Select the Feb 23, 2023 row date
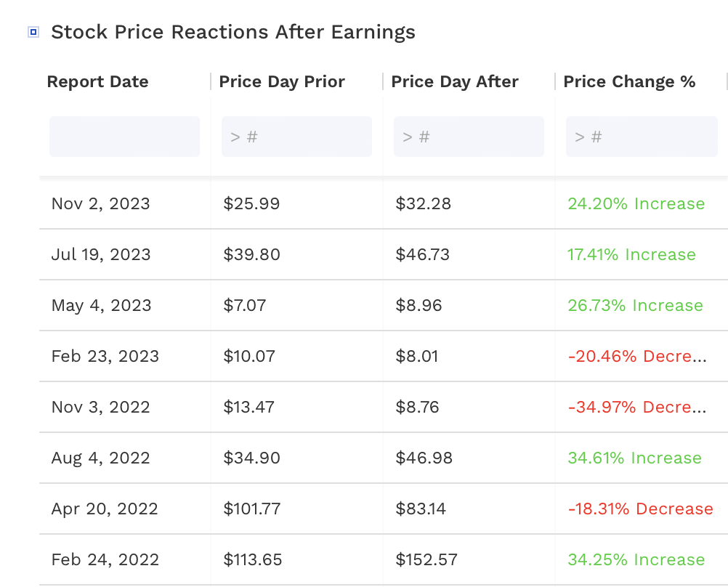The image size is (728, 587). [x=105, y=356]
